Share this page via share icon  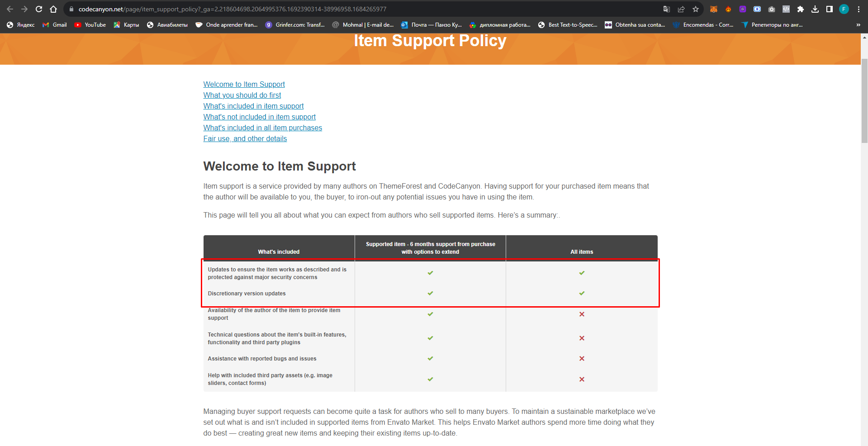tap(681, 9)
